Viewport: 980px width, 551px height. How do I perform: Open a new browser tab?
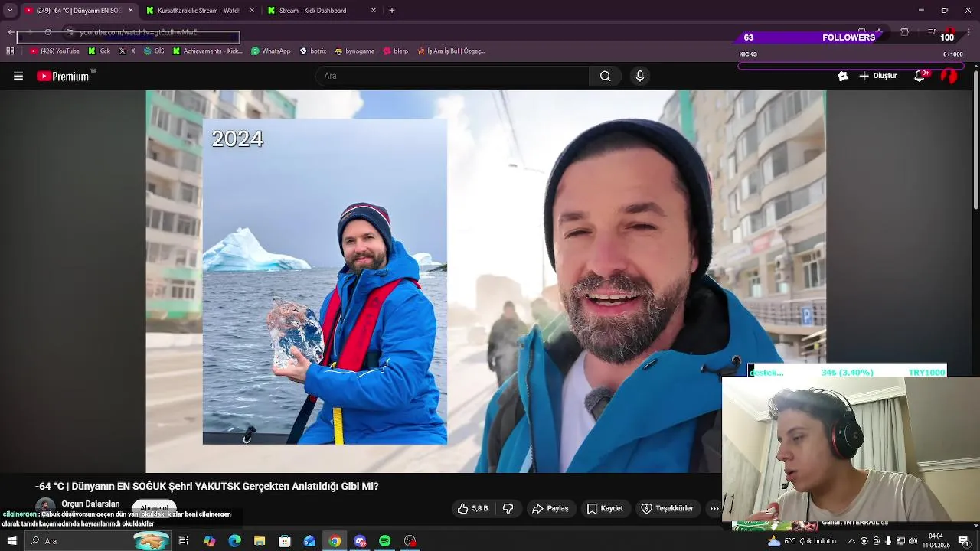(392, 11)
